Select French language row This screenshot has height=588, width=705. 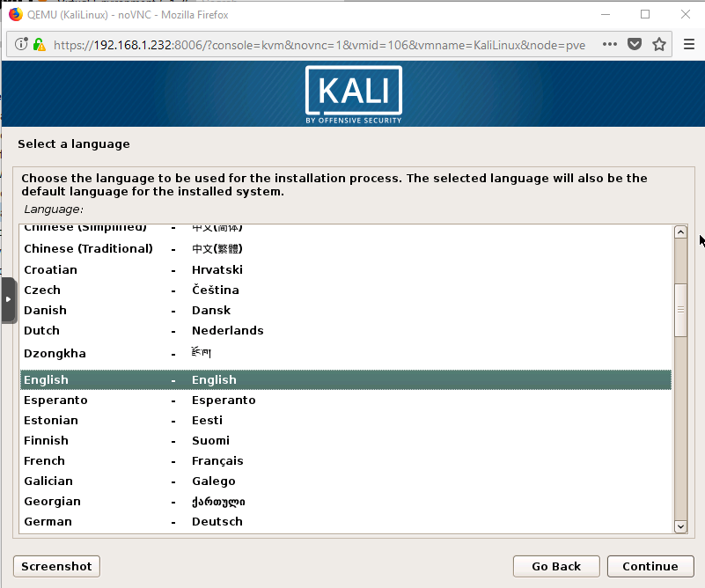pos(346,460)
